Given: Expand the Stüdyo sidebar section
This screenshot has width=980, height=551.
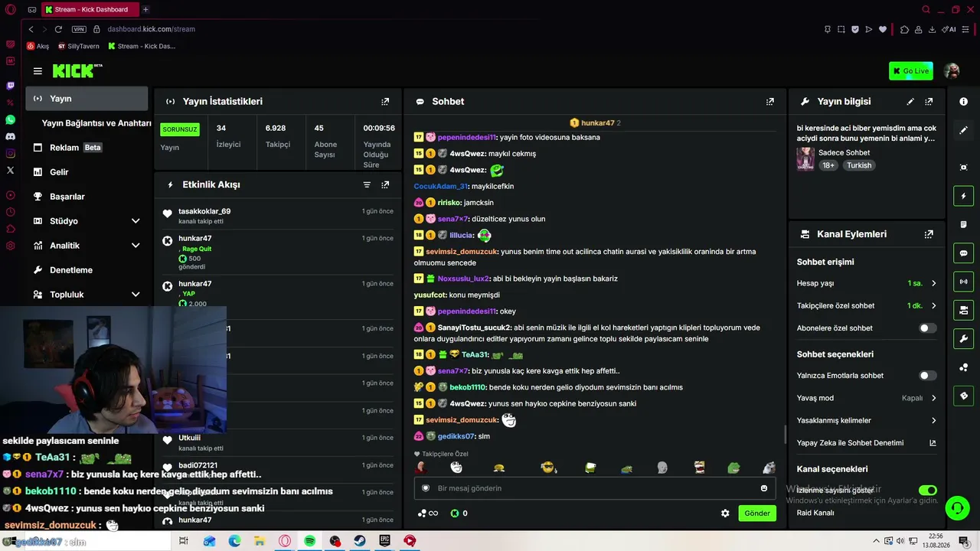Looking at the screenshot, I should 136,221.
